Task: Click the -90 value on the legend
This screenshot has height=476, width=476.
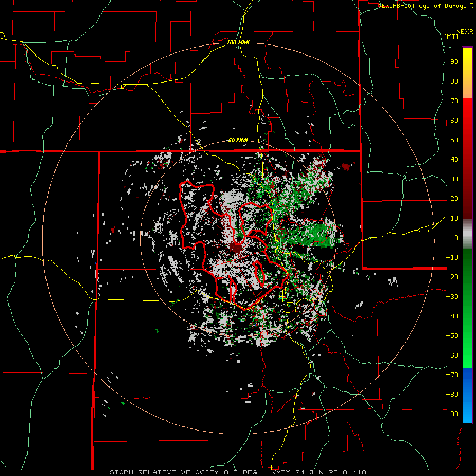Action: [x=452, y=414]
